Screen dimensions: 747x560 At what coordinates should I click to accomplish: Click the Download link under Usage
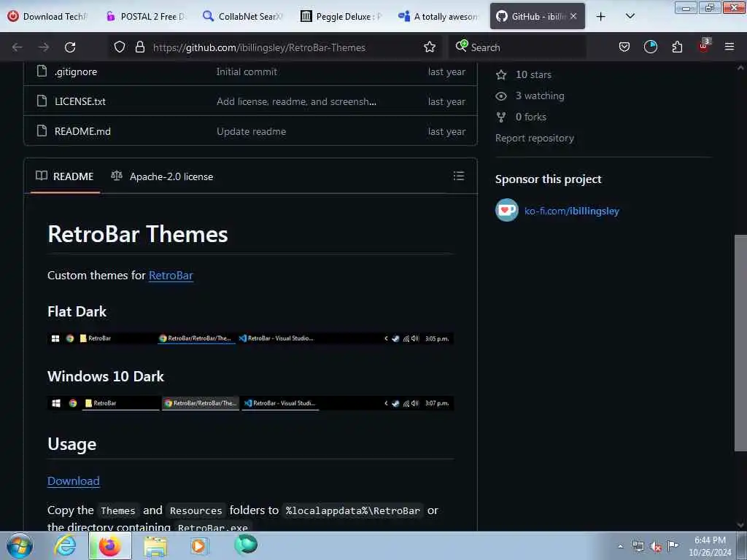(74, 481)
